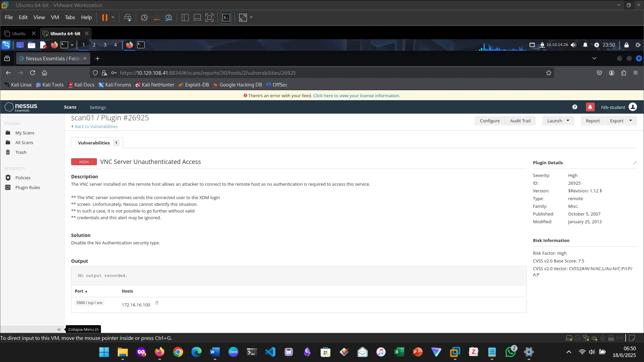Click Back to Vulnerabilities link
Viewport: 644px width, 362px height.
pos(96,126)
